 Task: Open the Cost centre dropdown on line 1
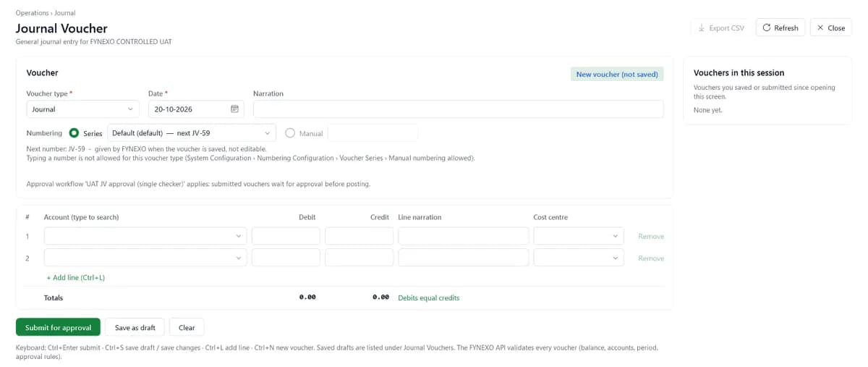click(x=579, y=236)
